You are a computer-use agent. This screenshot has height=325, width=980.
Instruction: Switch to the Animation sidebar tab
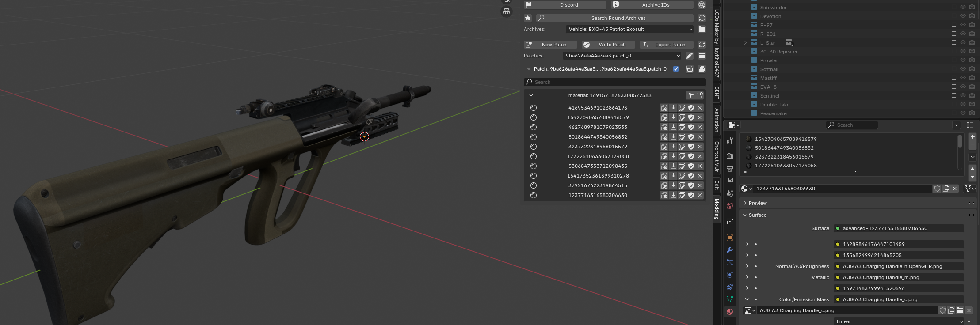[x=717, y=120]
